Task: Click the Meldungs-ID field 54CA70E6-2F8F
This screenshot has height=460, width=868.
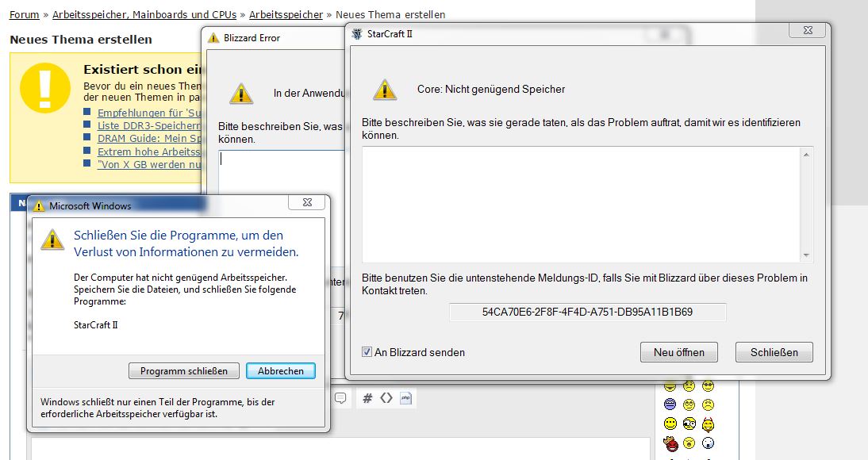Action: [x=587, y=312]
